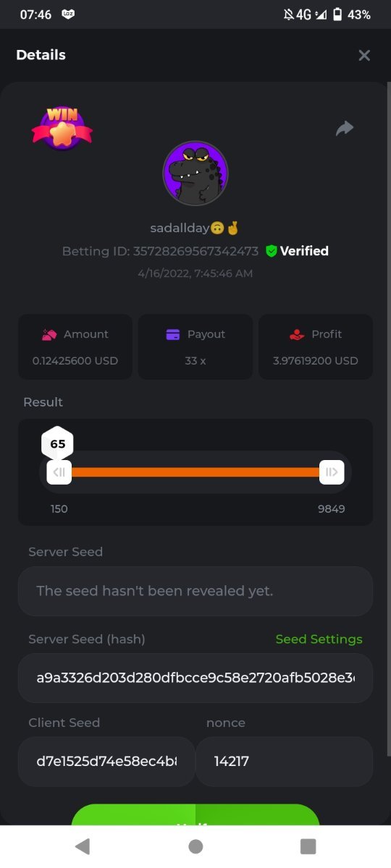The image size is (391, 868).
Task: Tap the WIN star badge icon
Action: tap(62, 127)
